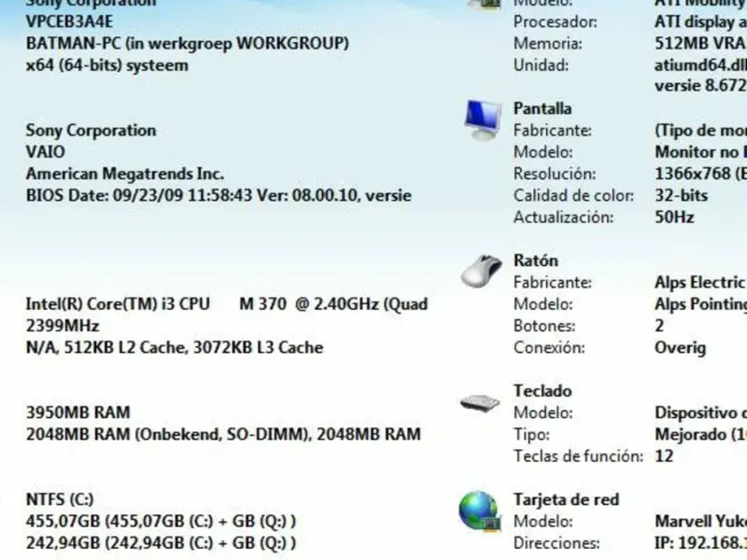747x560 pixels.
Task: Click the L2 and L3 Cache line
Action: point(175,347)
